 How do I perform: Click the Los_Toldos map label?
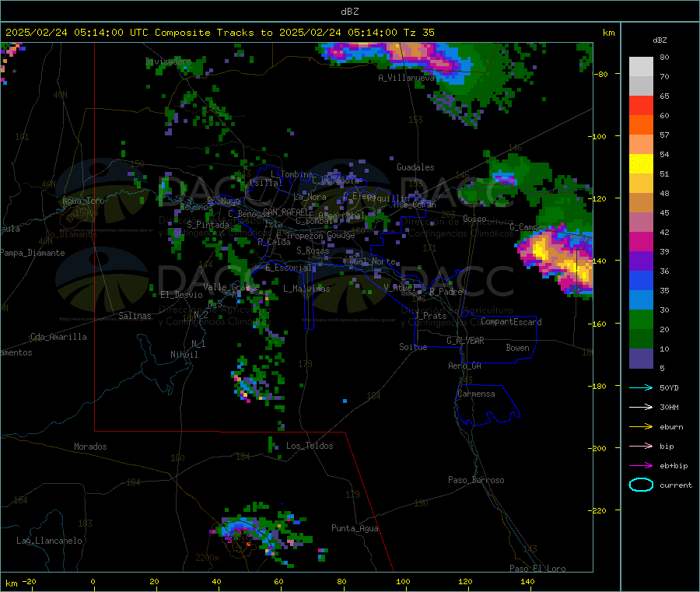click(x=310, y=446)
